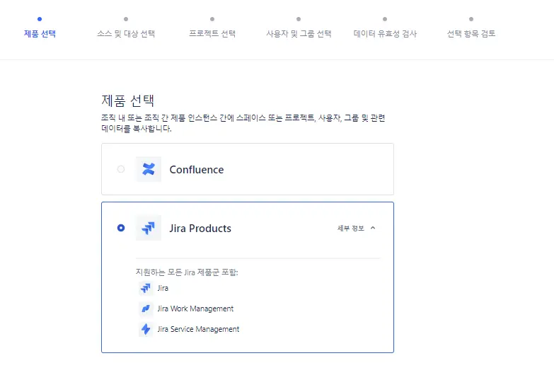The height and width of the screenshot is (392, 554).
Task: Click the Jira Work Management text
Action: (x=195, y=309)
